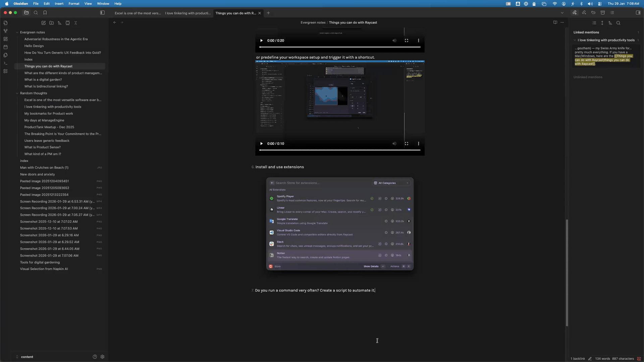Click the new folder icon
The height and width of the screenshot is (362, 644).
pyautogui.click(x=52, y=23)
